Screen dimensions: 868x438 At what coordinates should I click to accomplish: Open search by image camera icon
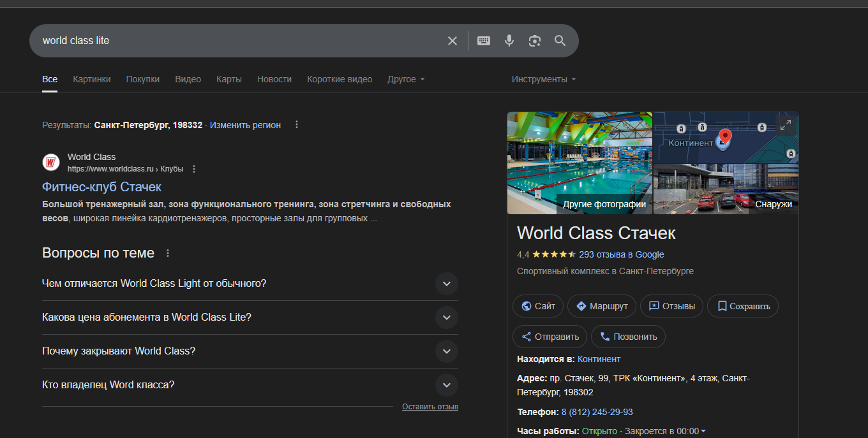535,41
